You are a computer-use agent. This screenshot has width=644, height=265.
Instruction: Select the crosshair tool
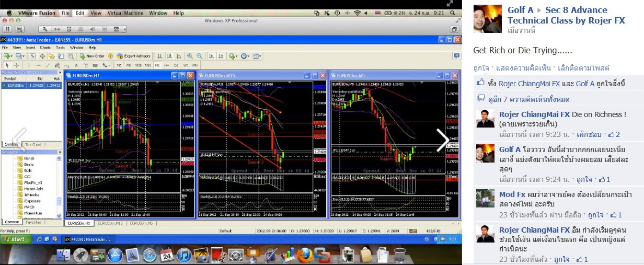pyautogui.click(x=17, y=65)
